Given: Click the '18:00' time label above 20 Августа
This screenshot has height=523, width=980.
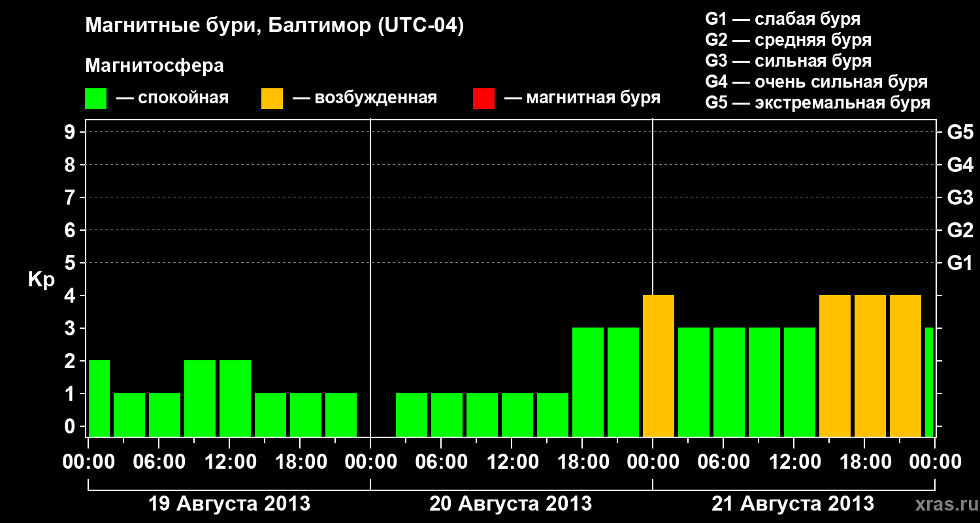Looking at the screenshot, I should tap(582, 462).
